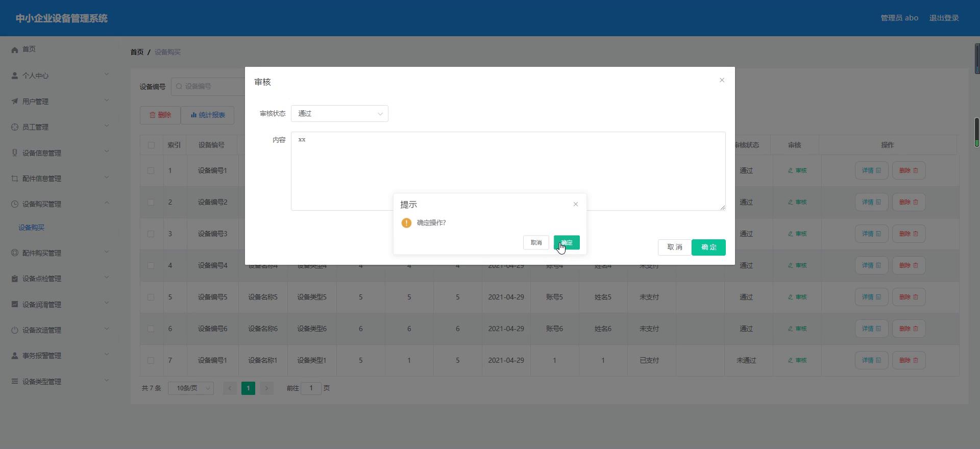Toggle the checkbox for row 5
Image resolution: width=980 pixels, height=449 pixels.
(x=151, y=297)
